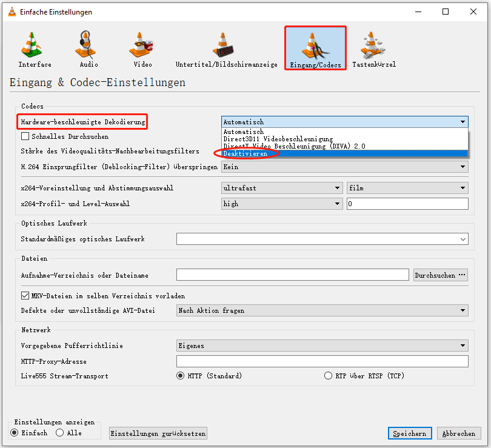Image resolution: width=491 pixels, height=448 pixels.
Task: Open the defekte AVI-Datei dropdown
Action: [322, 310]
